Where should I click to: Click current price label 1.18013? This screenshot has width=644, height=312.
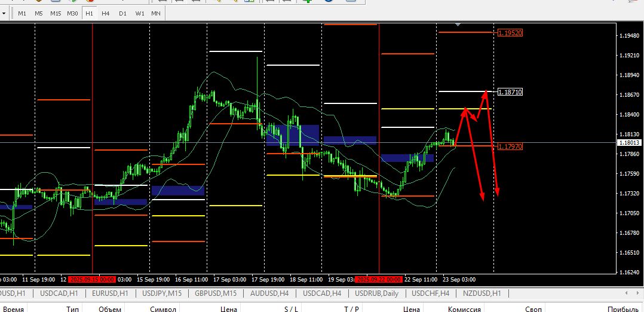pos(630,143)
